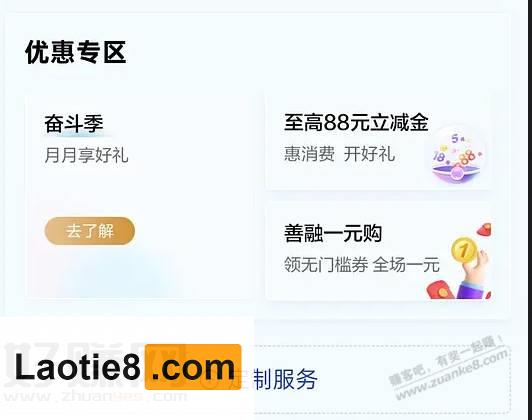Screen dimensions: 532x420
Task: Tap the 去了解 gold button
Action: point(90,231)
